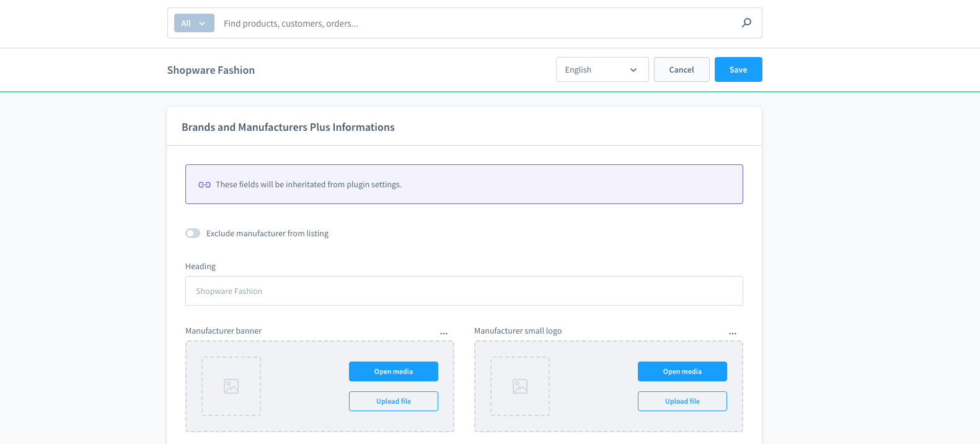Focus the Heading text field
This screenshot has height=444, width=980.
point(464,291)
